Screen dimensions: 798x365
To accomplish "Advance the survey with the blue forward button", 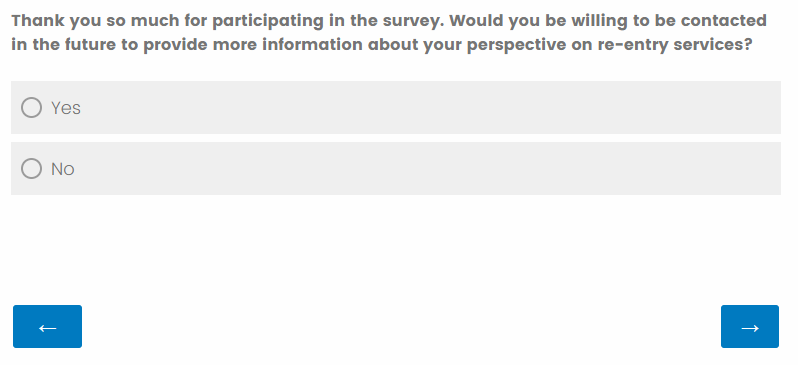I will [750, 326].
